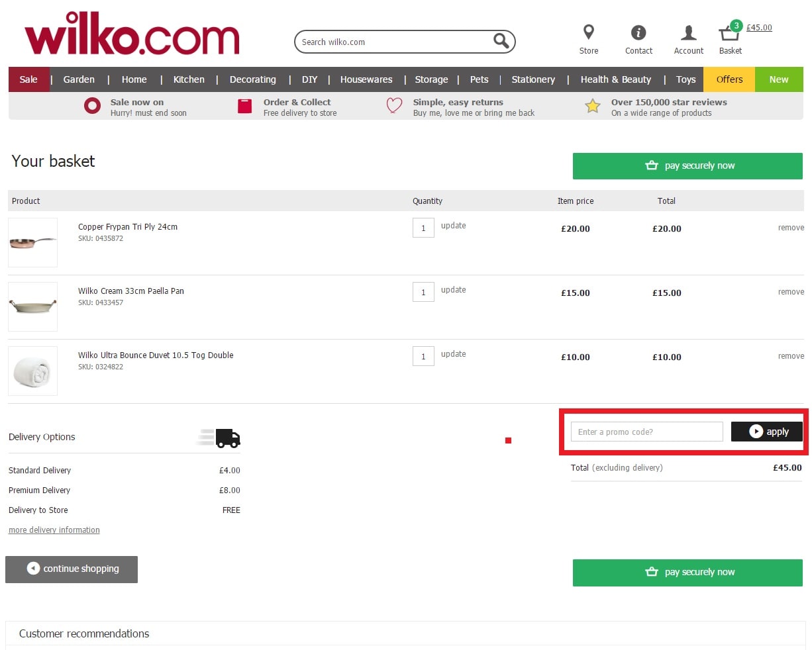The height and width of the screenshot is (650, 812).
Task: Click update for Ultra Bounce Duvet
Action: 454,354
